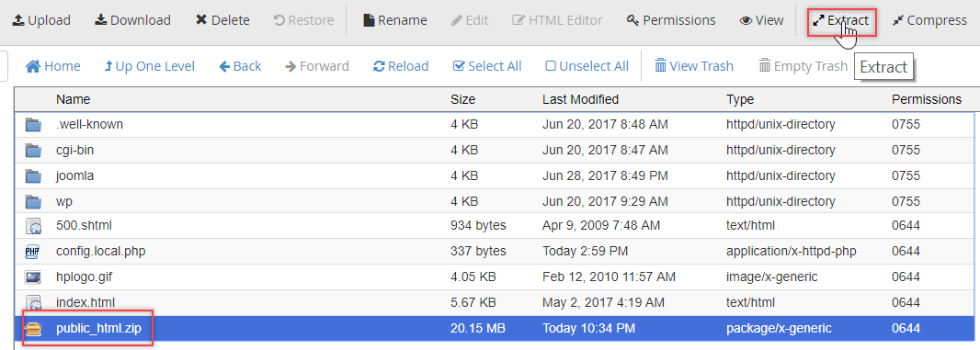Select the hplogo.gif image file icon
The width and height of the screenshot is (980, 350).
click(x=33, y=277)
